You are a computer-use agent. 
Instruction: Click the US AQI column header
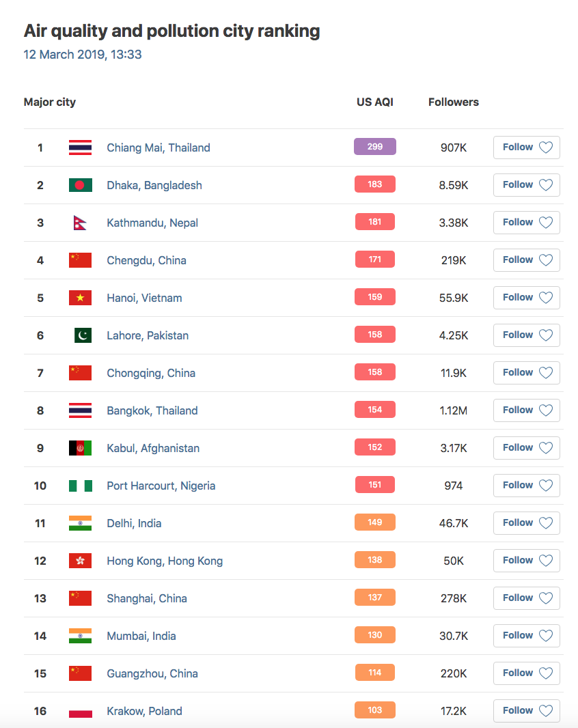374,102
